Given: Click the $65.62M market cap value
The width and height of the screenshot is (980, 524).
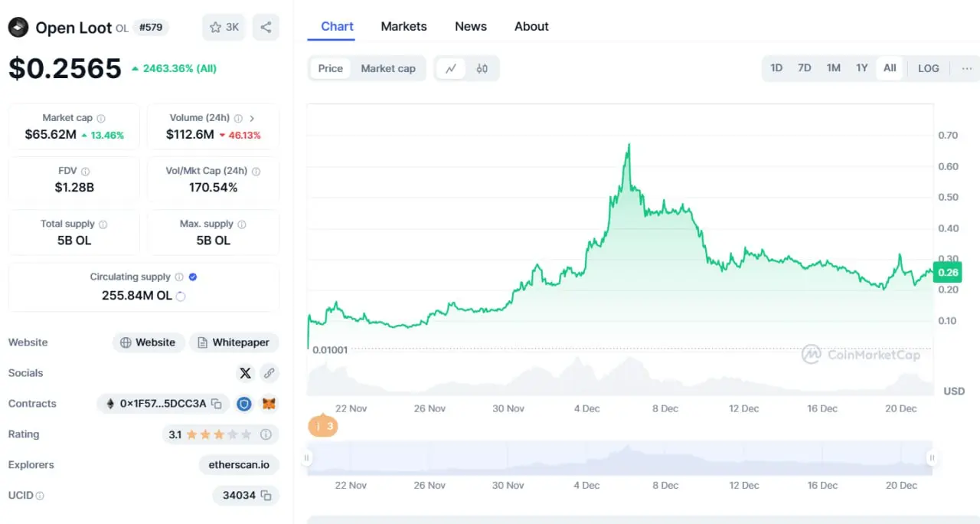Looking at the screenshot, I should [51, 135].
